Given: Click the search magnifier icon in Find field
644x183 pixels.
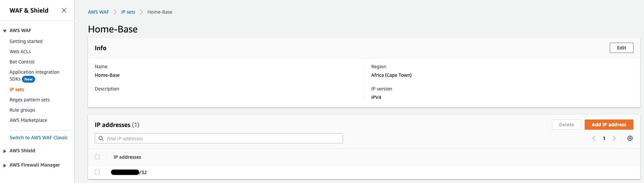Looking at the screenshot, I should point(101,138).
